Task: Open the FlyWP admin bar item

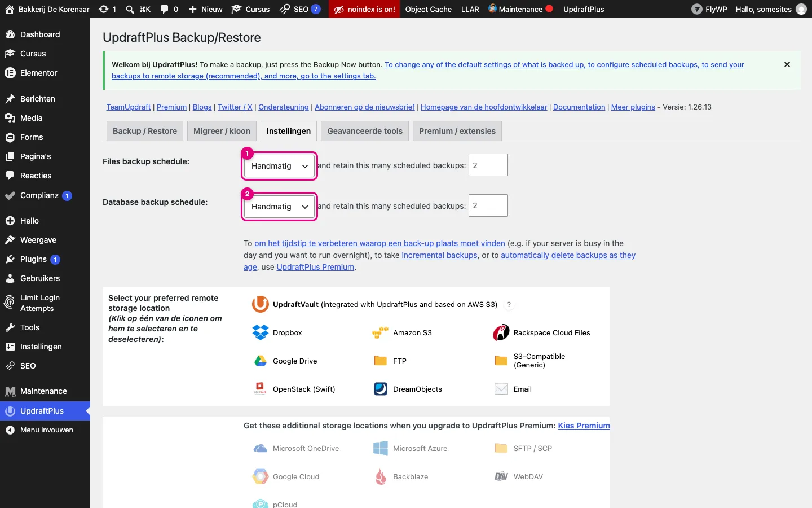Action: [x=709, y=9]
